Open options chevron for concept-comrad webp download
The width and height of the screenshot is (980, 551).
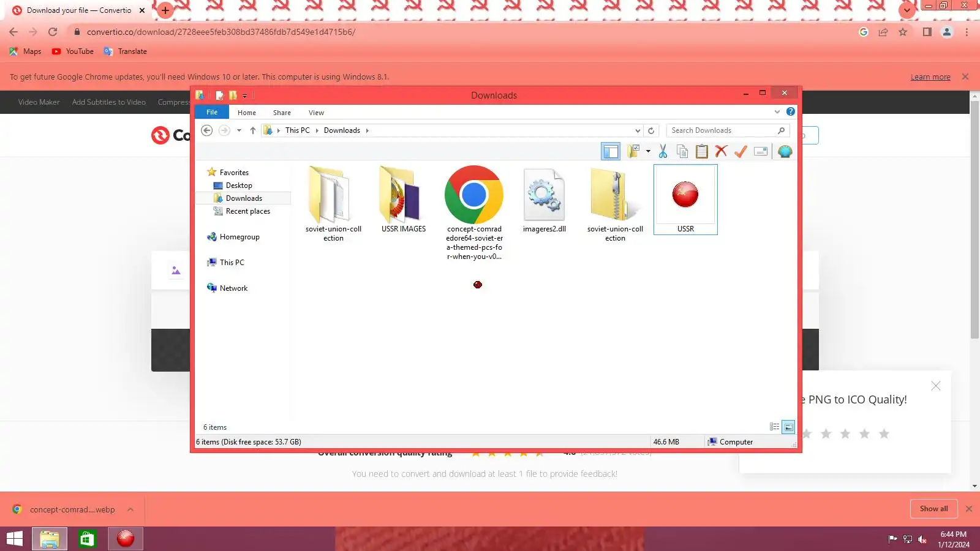(130, 509)
